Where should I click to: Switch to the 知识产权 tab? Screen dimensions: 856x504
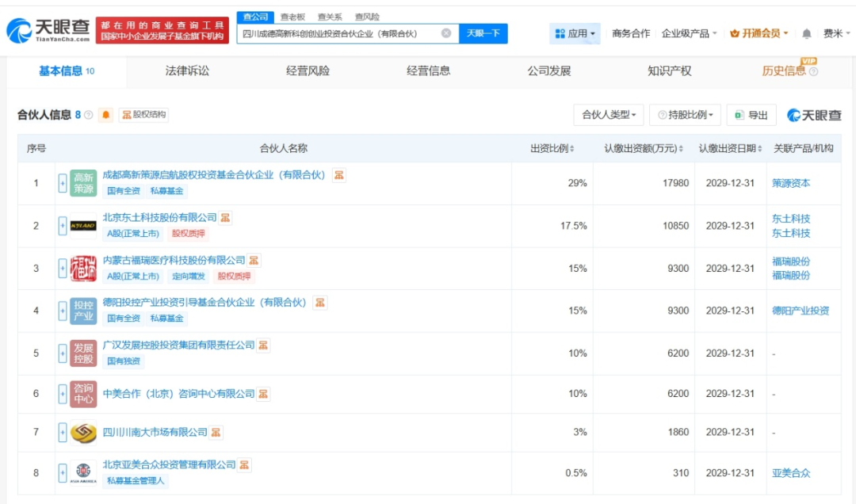point(670,71)
